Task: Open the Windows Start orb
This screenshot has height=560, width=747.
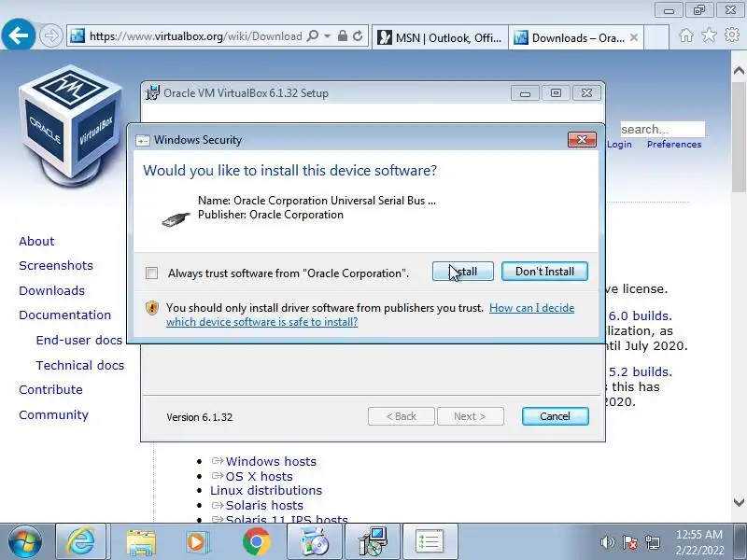Action: (x=24, y=542)
